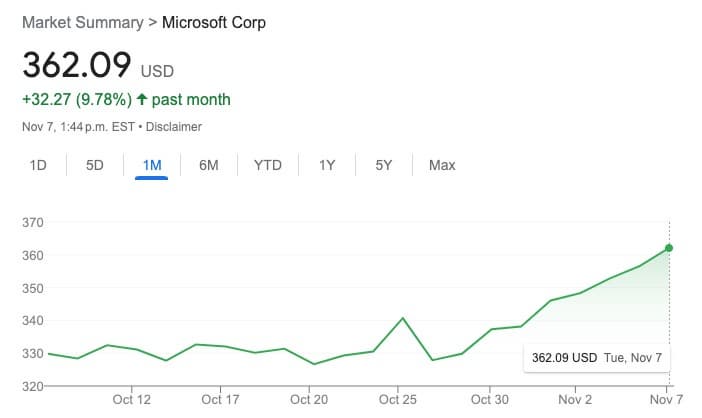This screenshot has height=418, width=702.
Task: Click the 362.09 USD price tooltip
Action: point(596,357)
